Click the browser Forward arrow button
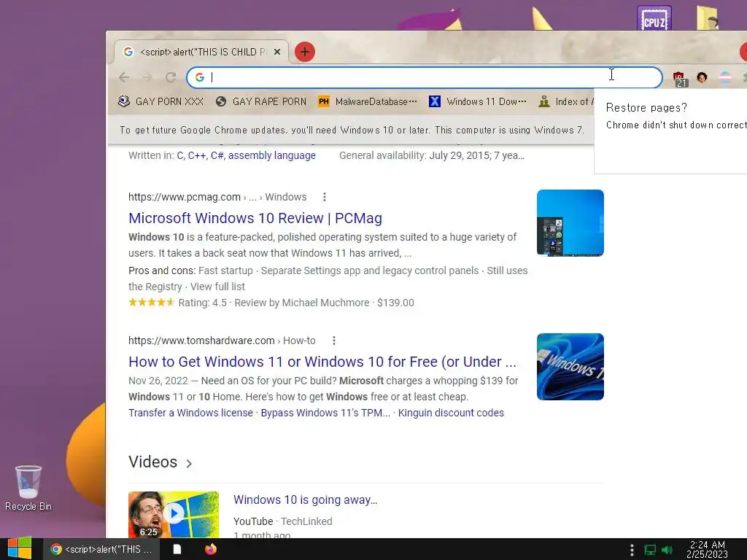Screen dimensions: 747x560 pyautogui.click(x=147, y=77)
